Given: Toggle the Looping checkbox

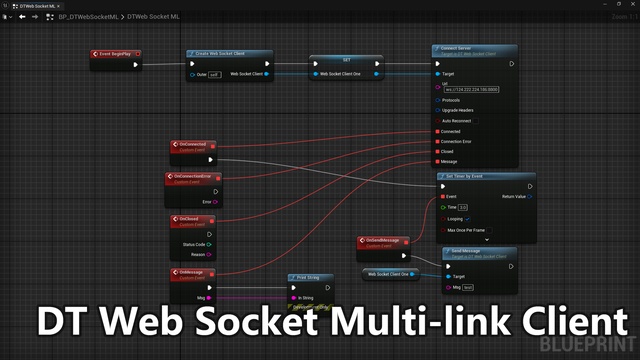Looking at the screenshot, I should pos(467,219).
